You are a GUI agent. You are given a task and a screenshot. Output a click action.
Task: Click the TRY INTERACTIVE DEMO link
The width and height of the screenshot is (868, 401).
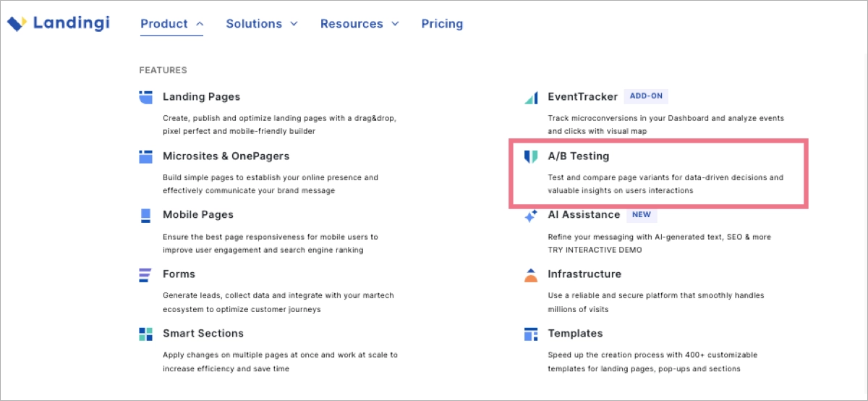pyautogui.click(x=595, y=250)
